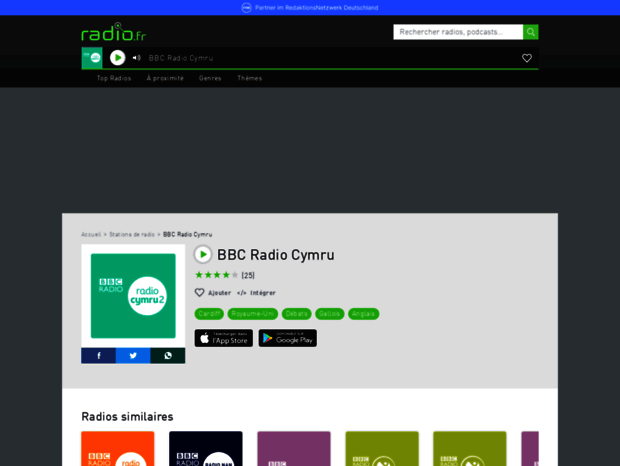This screenshot has width=620, height=466.
Task: Go to Accueil breadcrumb link
Action: click(91, 234)
